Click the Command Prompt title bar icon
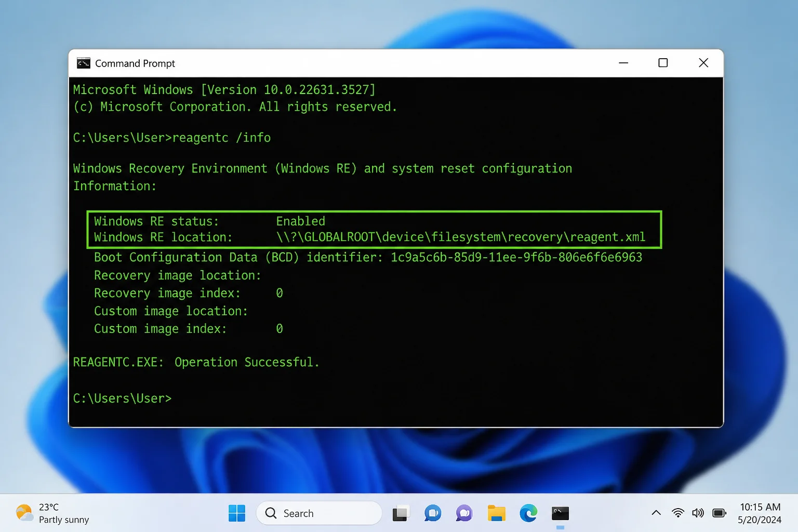Image resolution: width=798 pixels, height=532 pixels. click(84, 63)
